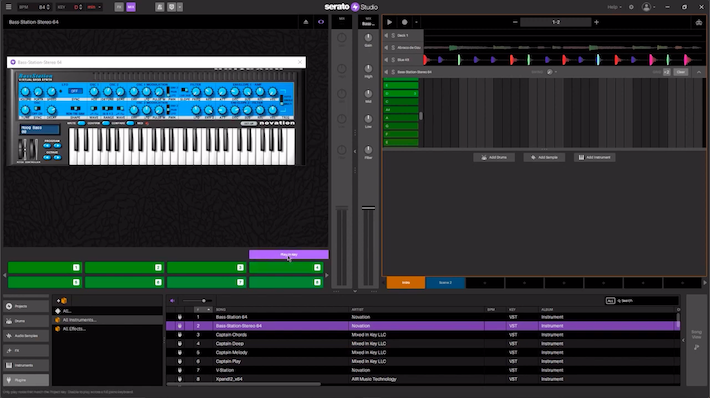Viewport: 710px width, 398px height.
Task: Click green pad number 7
Action: (x=206, y=282)
